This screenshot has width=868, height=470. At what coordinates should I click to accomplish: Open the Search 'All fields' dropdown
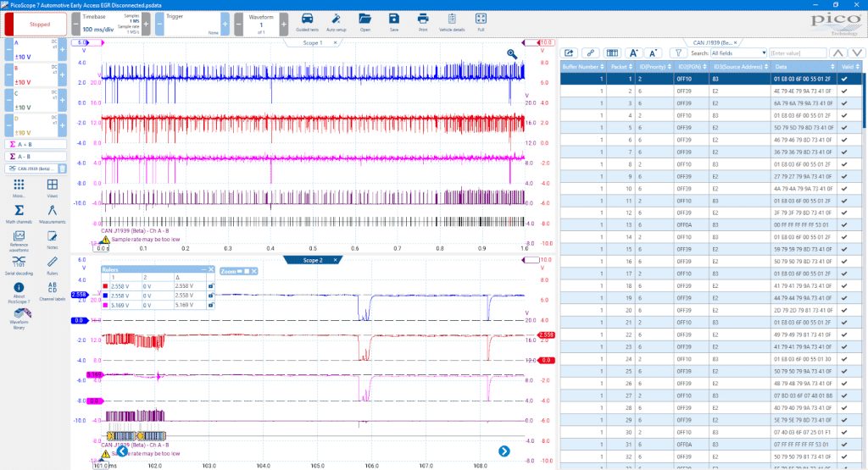[738, 53]
